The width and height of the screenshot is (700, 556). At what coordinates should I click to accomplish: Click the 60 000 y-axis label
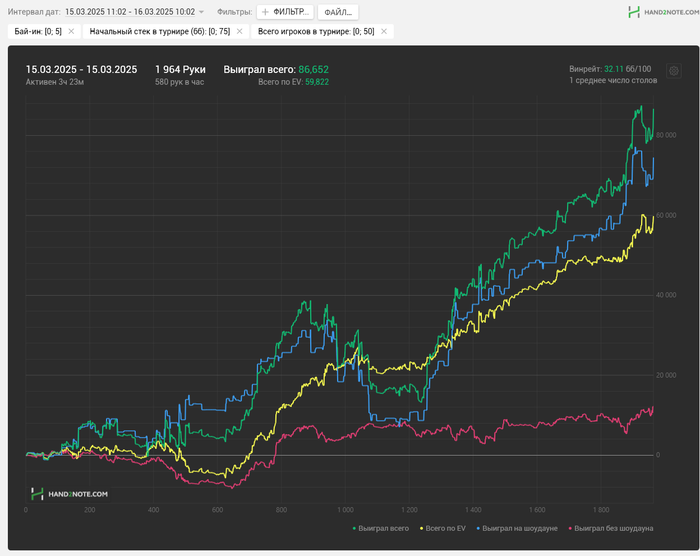[666, 215]
